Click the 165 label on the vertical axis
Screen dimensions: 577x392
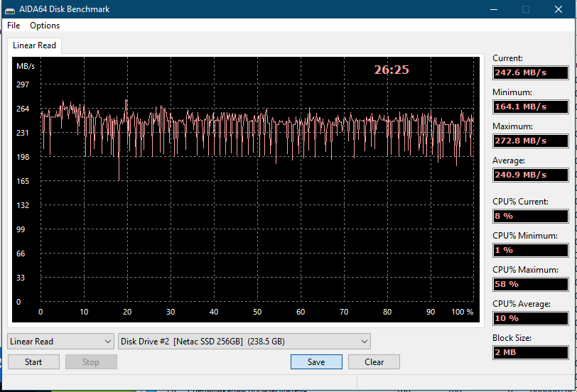tap(23, 181)
